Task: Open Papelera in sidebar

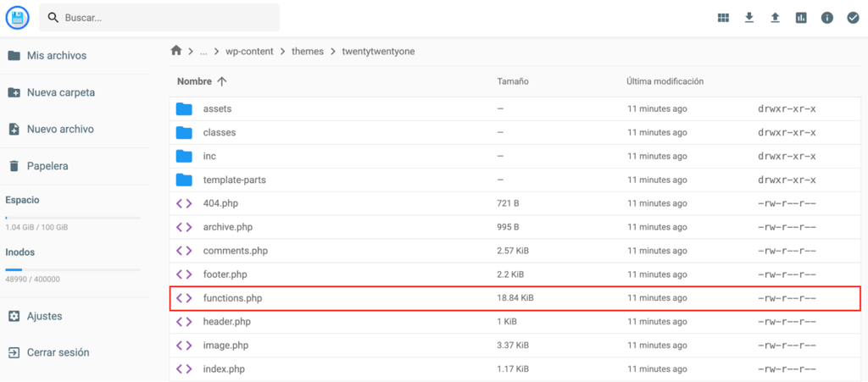Action: coord(47,166)
